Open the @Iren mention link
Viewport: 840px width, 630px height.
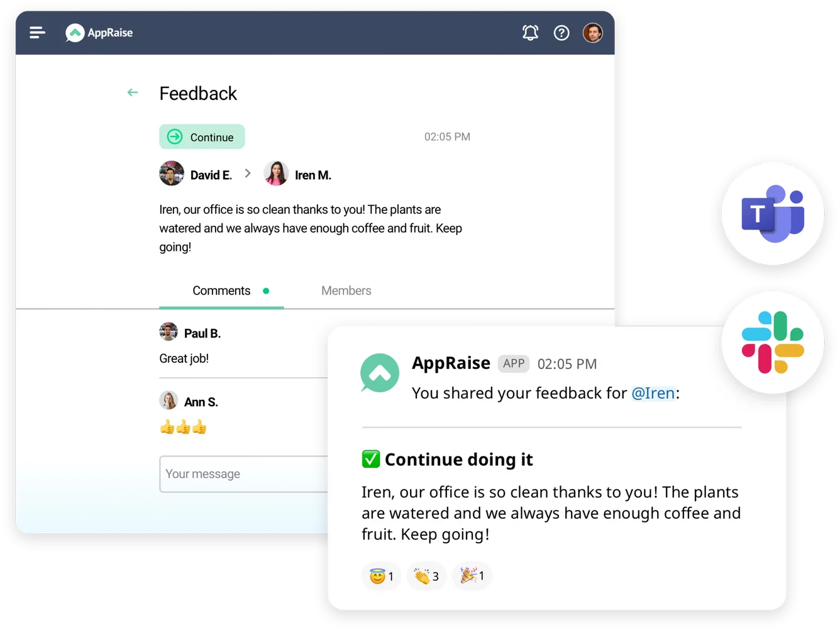pos(653,393)
